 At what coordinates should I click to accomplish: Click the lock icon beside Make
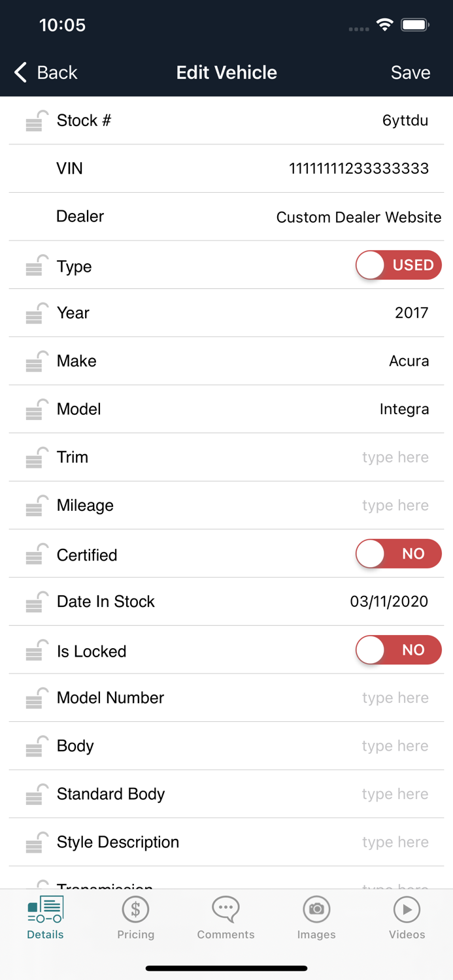click(x=37, y=361)
